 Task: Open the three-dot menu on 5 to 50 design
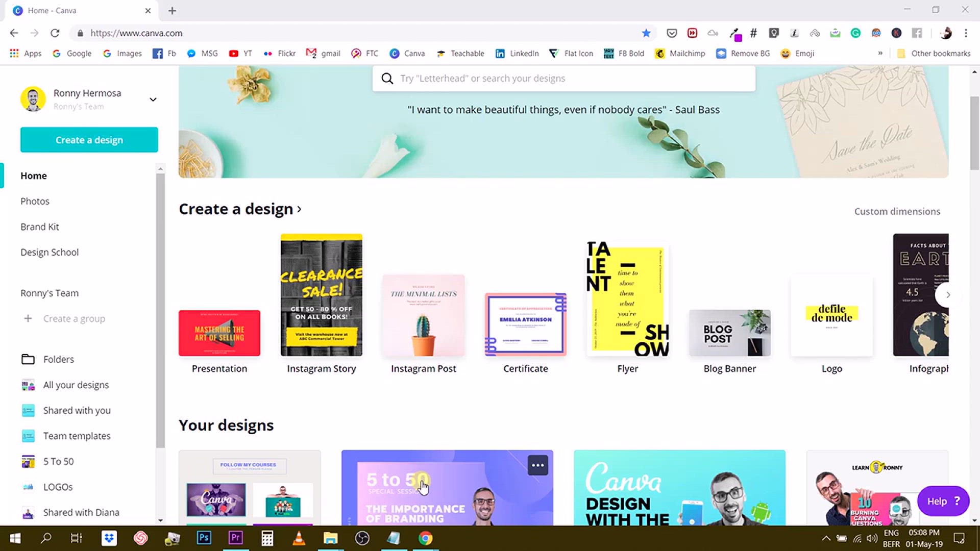537,465
